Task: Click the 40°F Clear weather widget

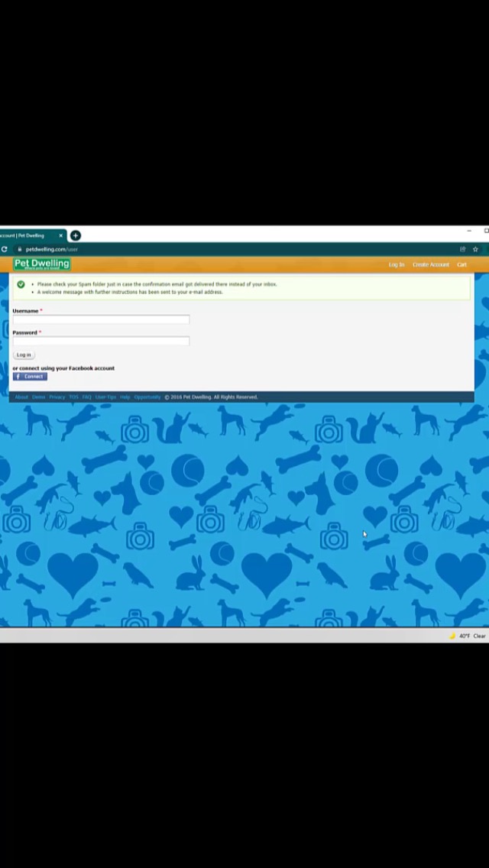Action: point(467,636)
